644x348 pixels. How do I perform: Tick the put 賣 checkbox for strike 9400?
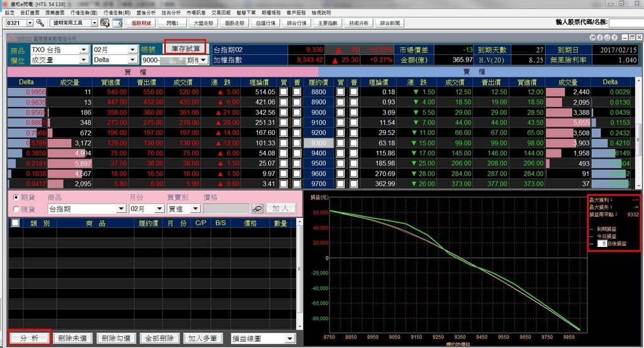(353, 153)
